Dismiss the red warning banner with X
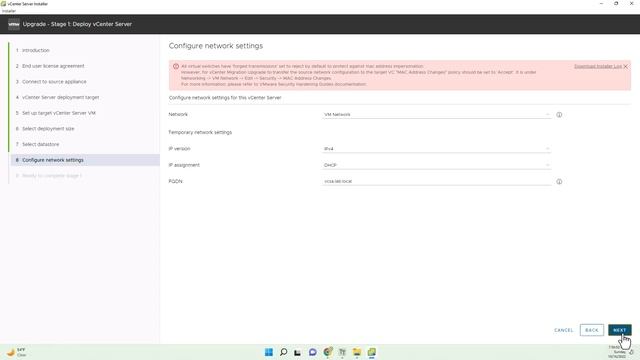 pyautogui.click(x=626, y=66)
